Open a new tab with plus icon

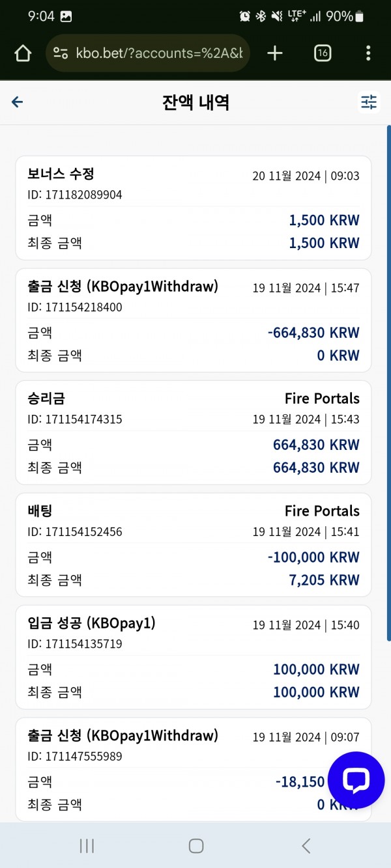pos(275,53)
